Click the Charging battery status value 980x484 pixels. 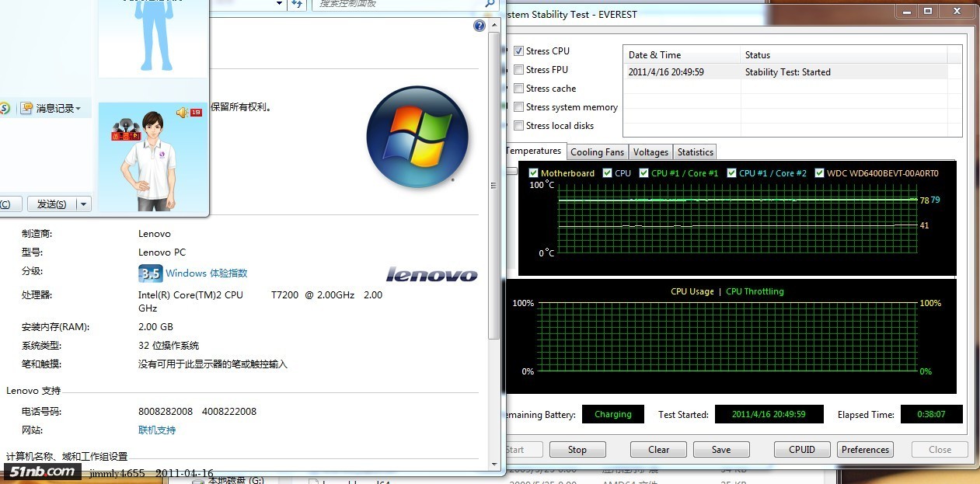click(613, 414)
